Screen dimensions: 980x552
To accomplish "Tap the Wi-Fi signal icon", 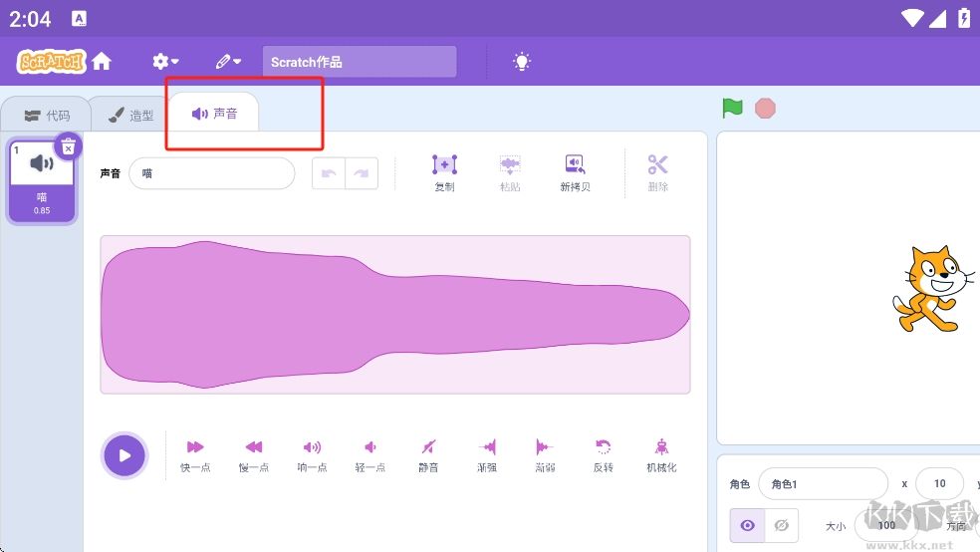I will tap(912, 18).
